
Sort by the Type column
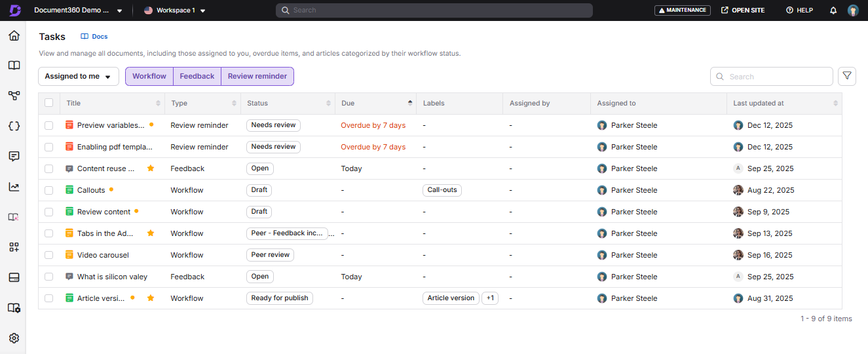click(x=235, y=103)
